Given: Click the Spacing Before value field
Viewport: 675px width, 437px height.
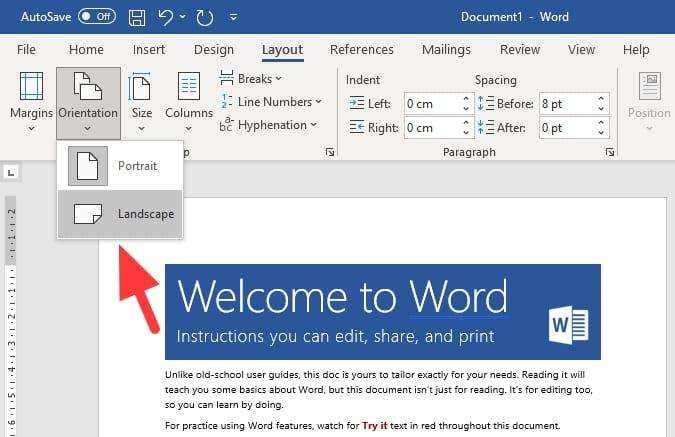Looking at the screenshot, I should (567, 104).
